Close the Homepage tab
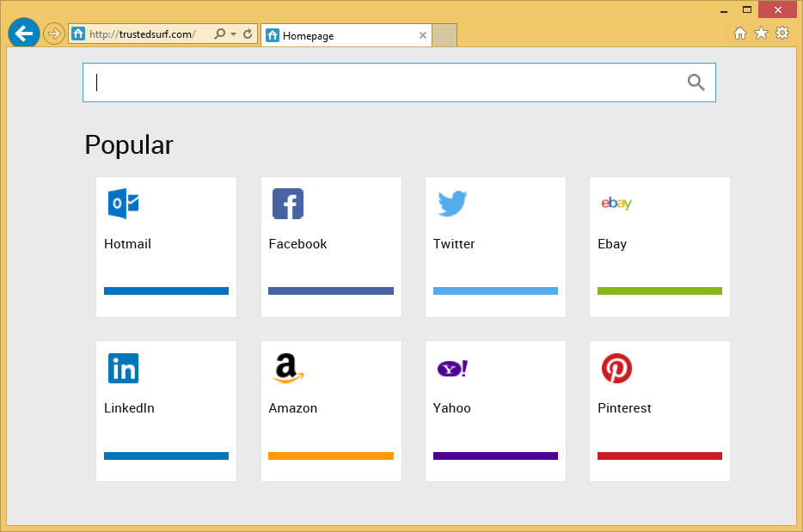 click(x=423, y=35)
